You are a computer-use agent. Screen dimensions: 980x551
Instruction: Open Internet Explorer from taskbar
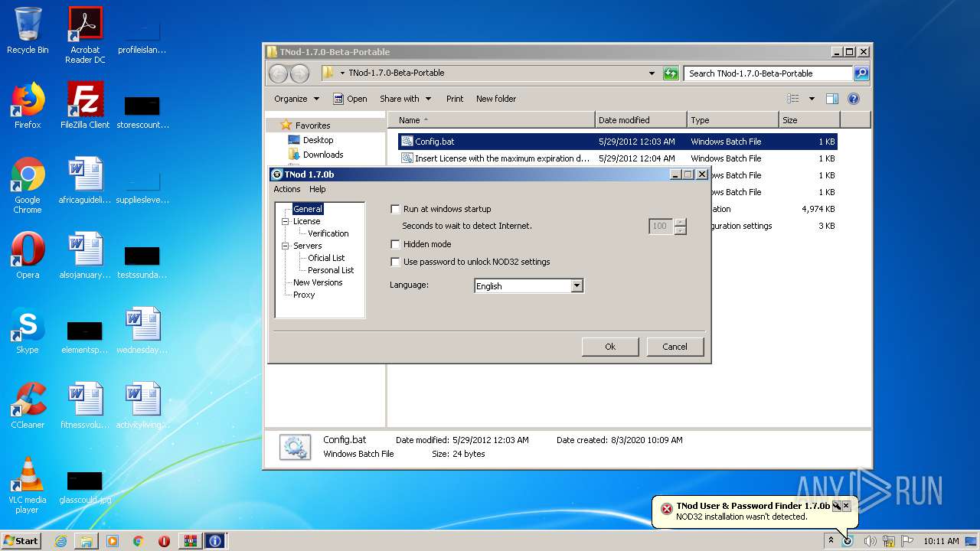(60, 541)
